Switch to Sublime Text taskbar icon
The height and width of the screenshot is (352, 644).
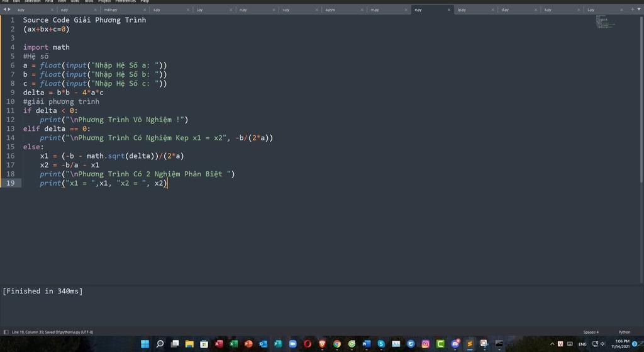coord(470,344)
